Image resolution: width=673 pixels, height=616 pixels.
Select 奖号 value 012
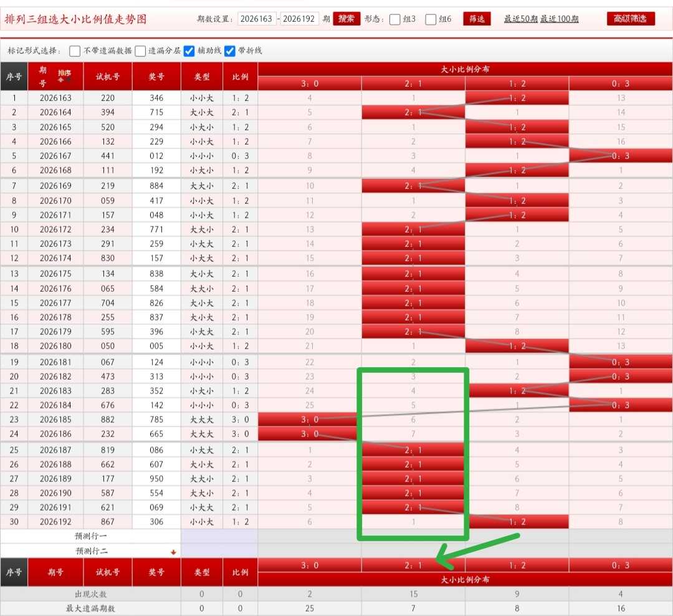156,155
